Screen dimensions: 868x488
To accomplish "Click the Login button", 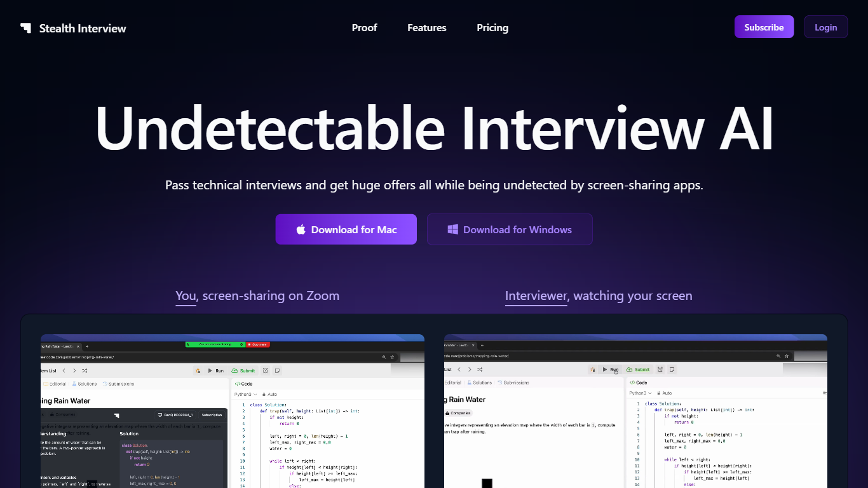I will pos(825,27).
